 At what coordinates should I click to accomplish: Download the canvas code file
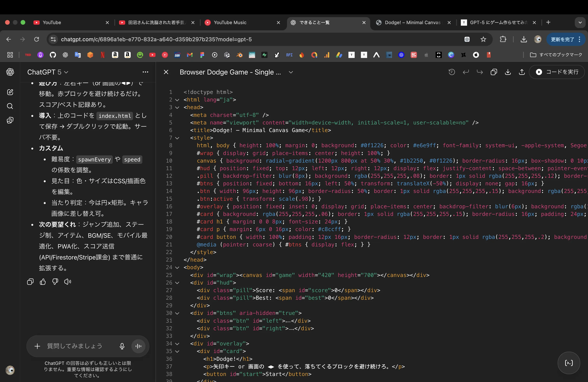[508, 72]
